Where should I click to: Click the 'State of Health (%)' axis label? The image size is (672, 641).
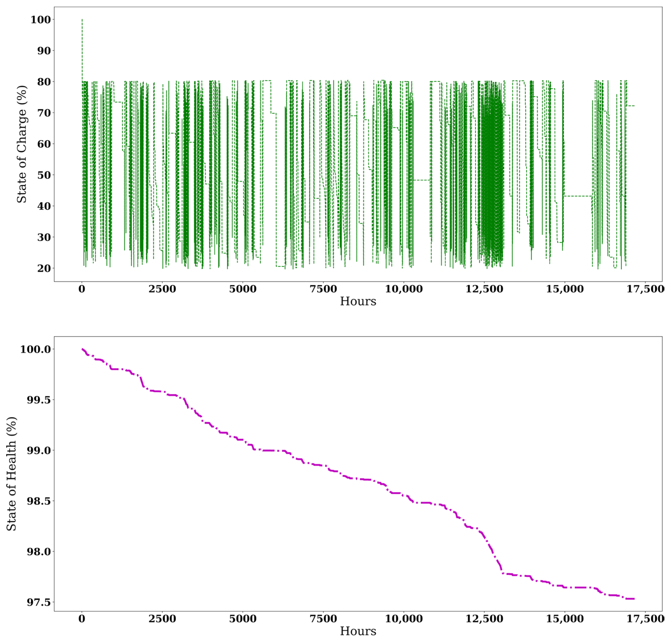tap(11, 474)
